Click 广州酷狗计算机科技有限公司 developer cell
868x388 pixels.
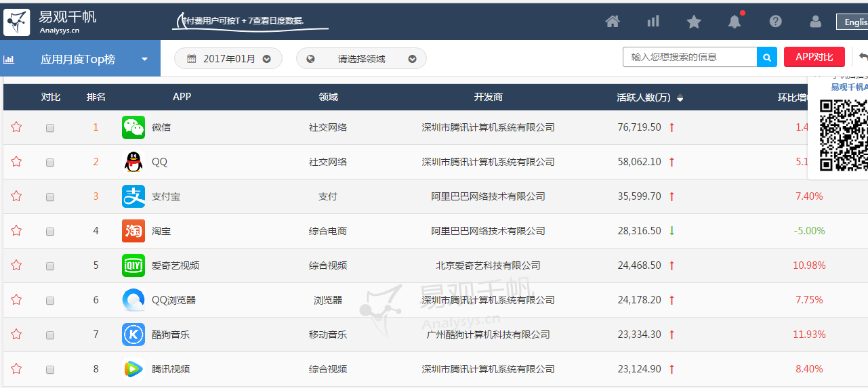(x=489, y=335)
